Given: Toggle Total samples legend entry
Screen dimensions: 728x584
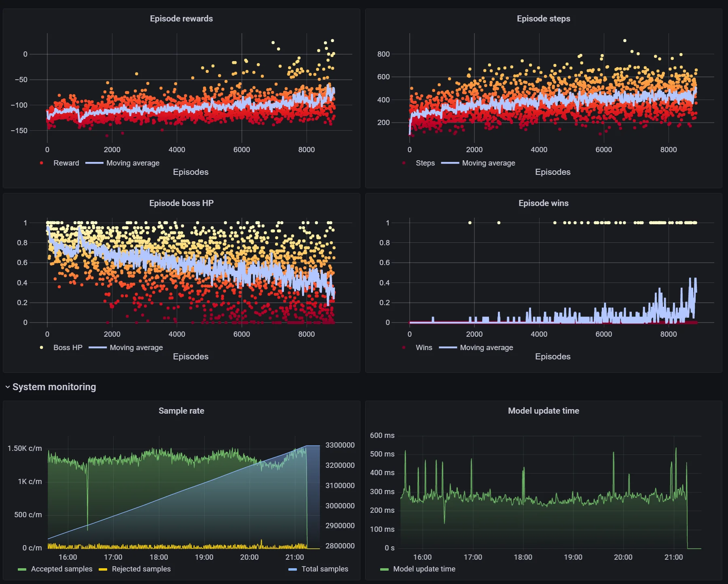Looking at the screenshot, I should (x=325, y=569).
